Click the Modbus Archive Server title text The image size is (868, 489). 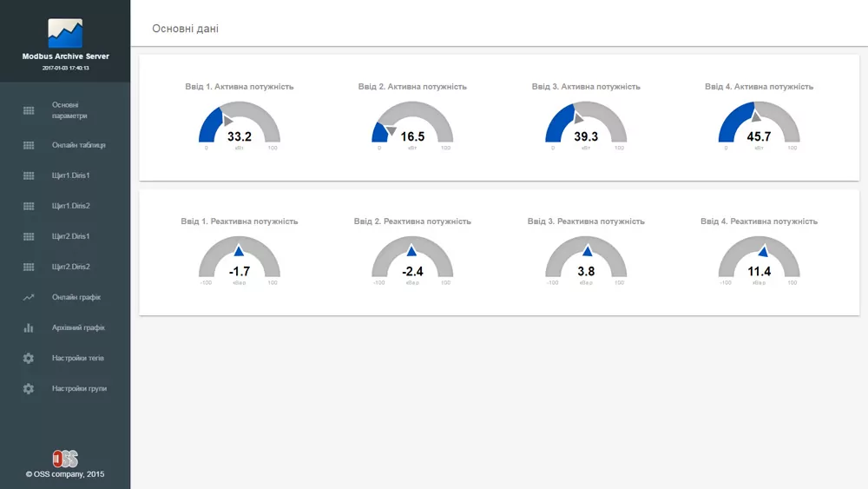65,56
